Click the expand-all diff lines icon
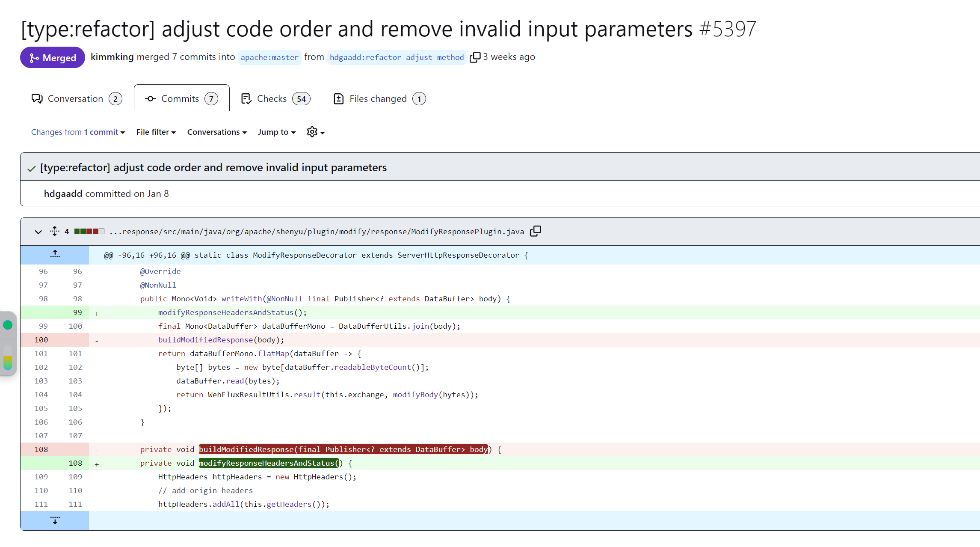The width and height of the screenshot is (980, 547). (54, 231)
